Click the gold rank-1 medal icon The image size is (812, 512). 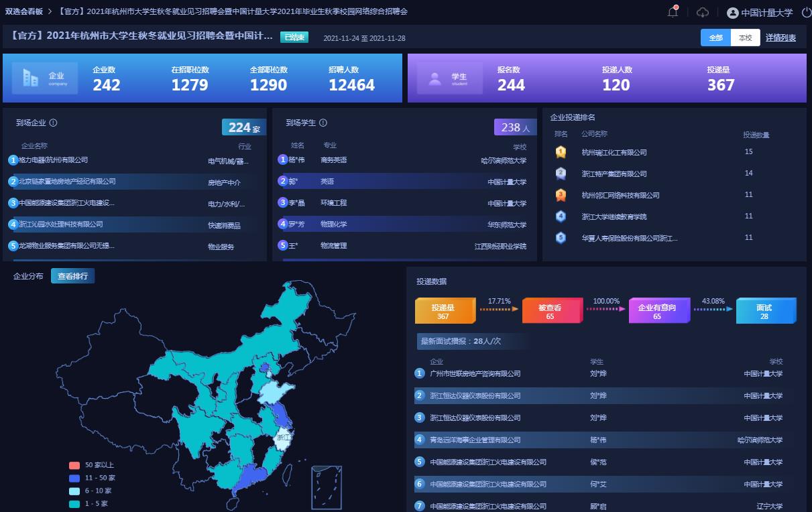click(x=561, y=152)
